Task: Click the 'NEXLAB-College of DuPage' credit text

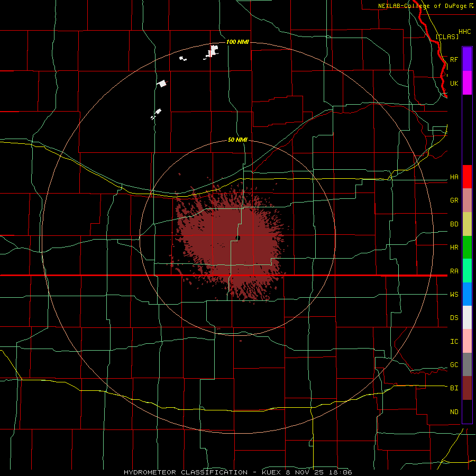Action: pyautogui.click(x=422, y=6)
